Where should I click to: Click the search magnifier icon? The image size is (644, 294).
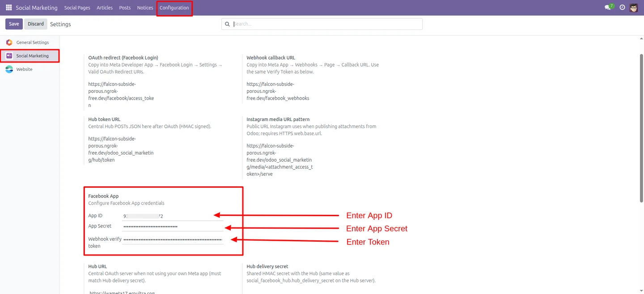point(227,24)
